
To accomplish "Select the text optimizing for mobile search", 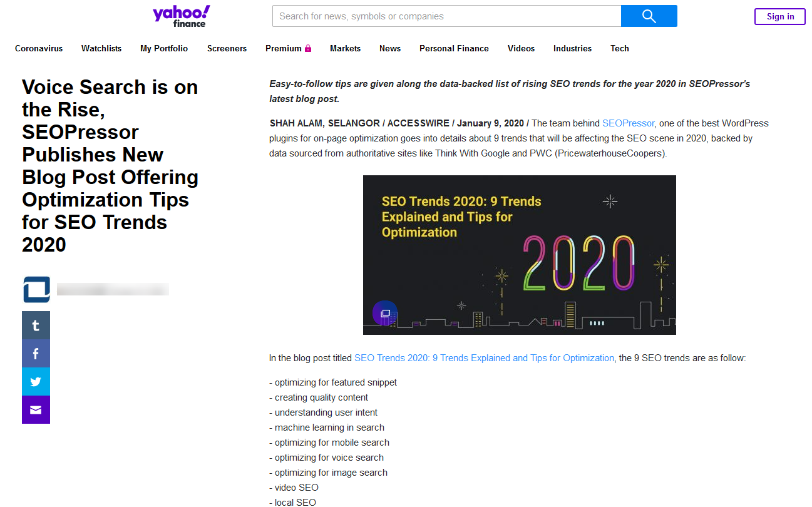I will pos(332,443).
